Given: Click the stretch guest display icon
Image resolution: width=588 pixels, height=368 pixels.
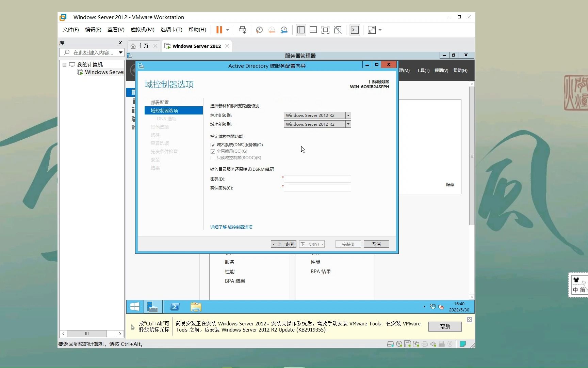Looking at the screenshot, I should (372, 30).
